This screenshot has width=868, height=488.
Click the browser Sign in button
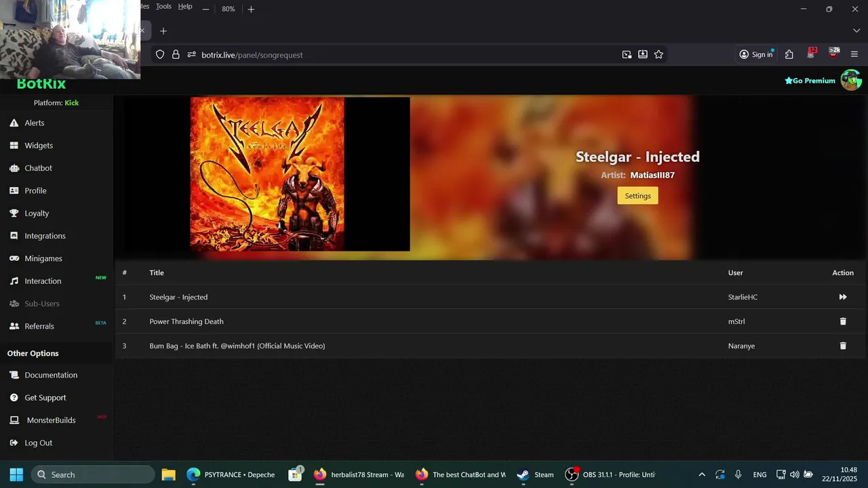[756, 55]
